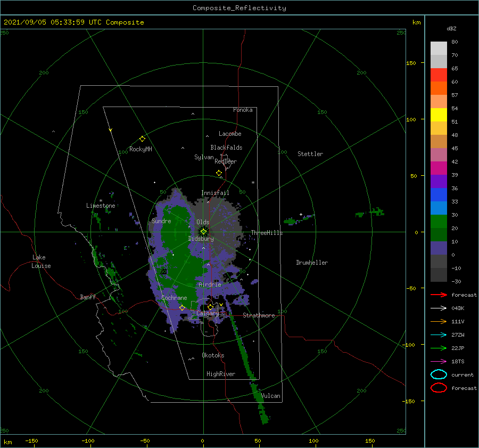Click the Lacombe city label

click(230, 134)
